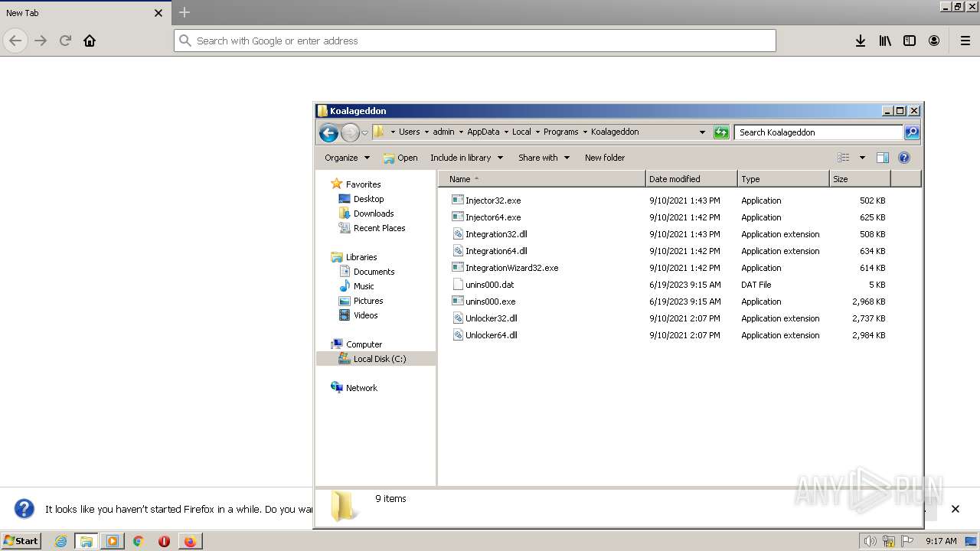Select Integration32.dll file name
This screenshot has width=980, height=551.
click(x=496, y=234)
